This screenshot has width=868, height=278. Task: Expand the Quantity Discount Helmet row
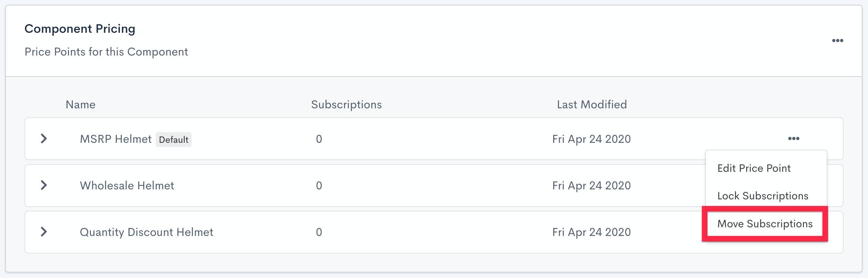(x=44, y=232)
